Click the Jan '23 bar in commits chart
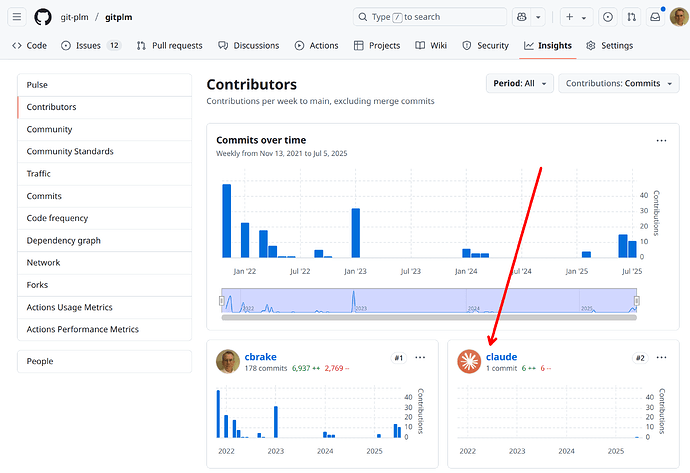Screen dimensions: 690x473 tap(356, 233)
